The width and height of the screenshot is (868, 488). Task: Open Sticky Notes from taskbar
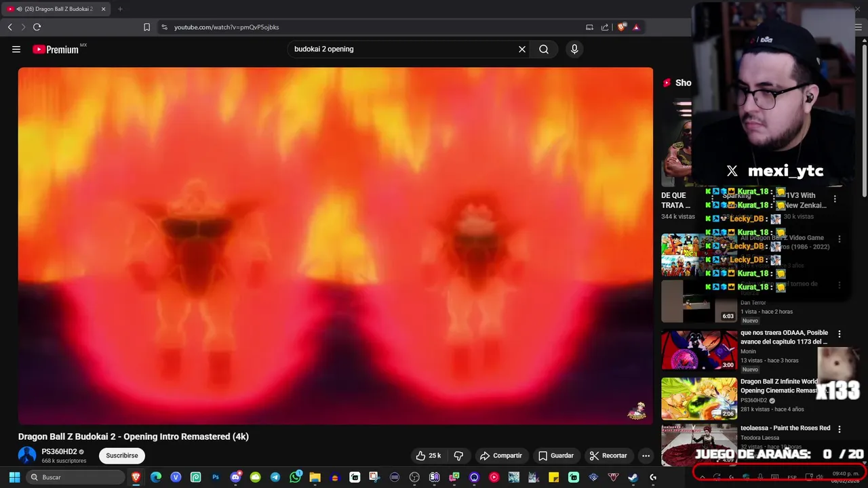pos(553,477)
